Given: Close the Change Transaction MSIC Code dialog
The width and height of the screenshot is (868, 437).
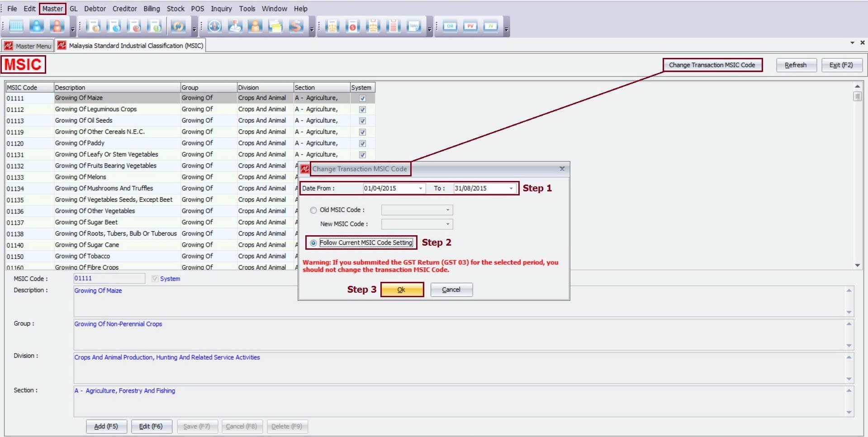Looking at the screenshot, I should 562,169.
